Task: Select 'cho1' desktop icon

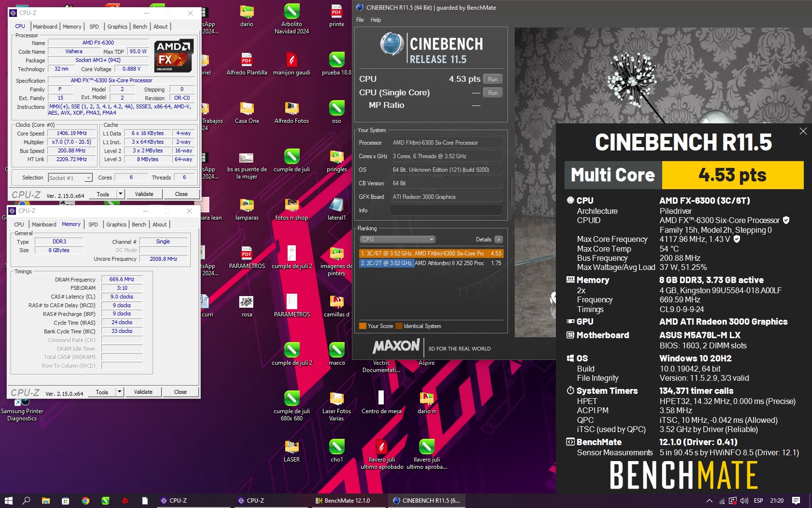Action: (336, 451)
